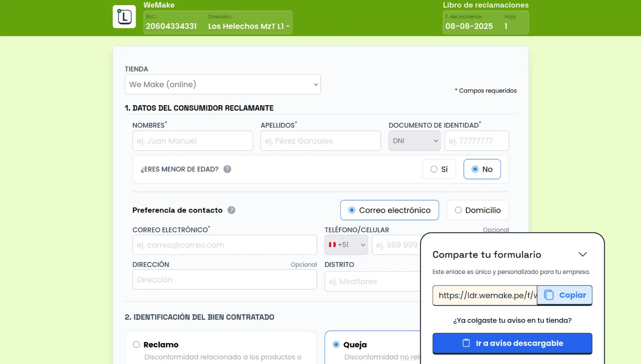
Task: Click help icon next to Preferencia de contacto
Action: pyautogui.click(x=231, y=210)
